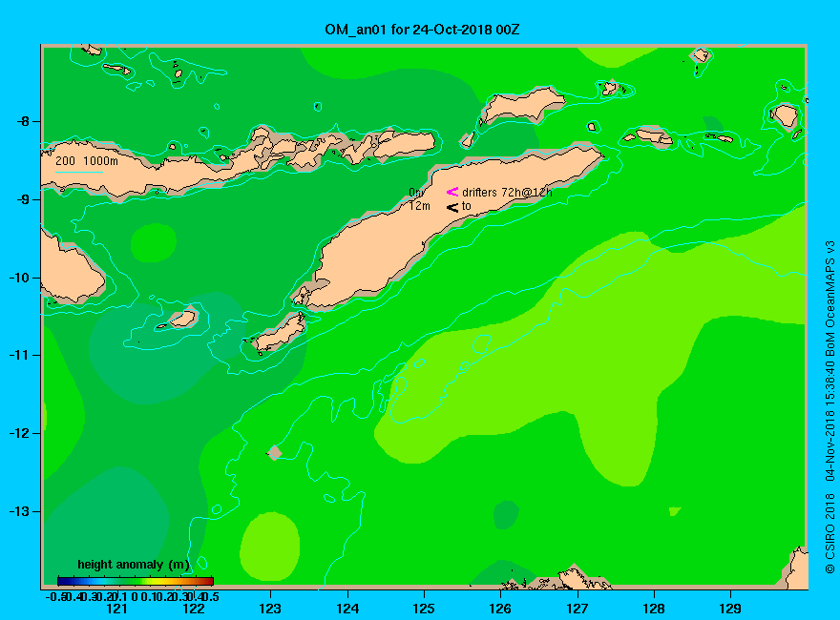Click the 121 longitude axis label

[x=116, y=609]
